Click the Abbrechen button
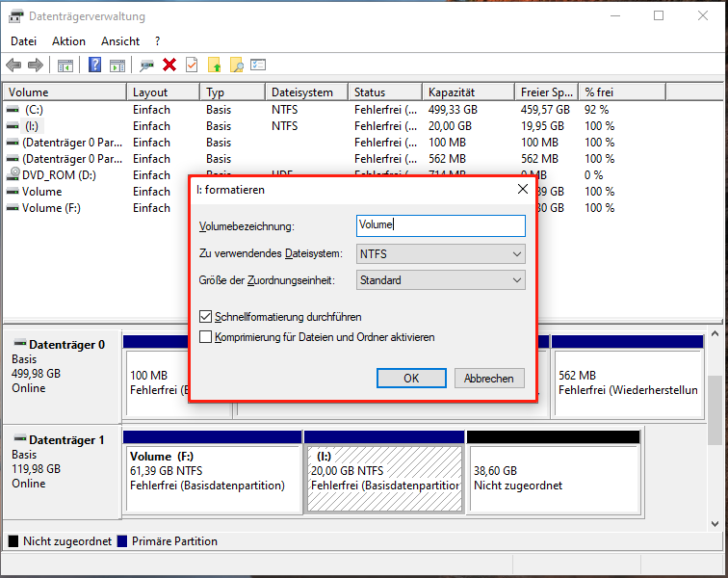The width and height of the screenshot is (728, 578). [489, 379]
